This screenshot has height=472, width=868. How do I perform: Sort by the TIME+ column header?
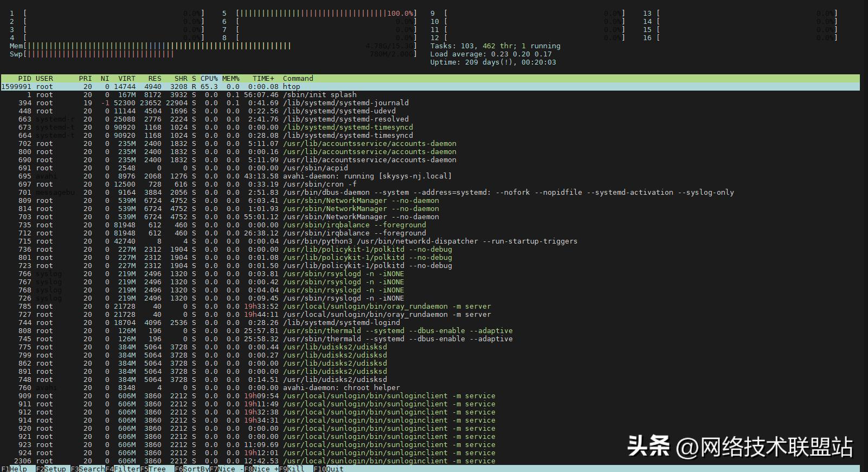(263, 79)
